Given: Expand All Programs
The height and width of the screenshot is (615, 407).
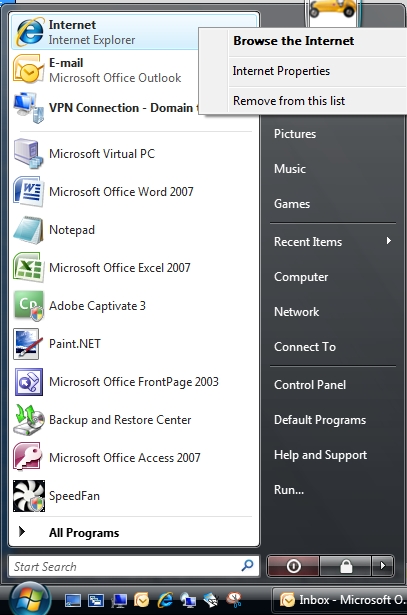Looking at the screenshot, I should (133, 532).
